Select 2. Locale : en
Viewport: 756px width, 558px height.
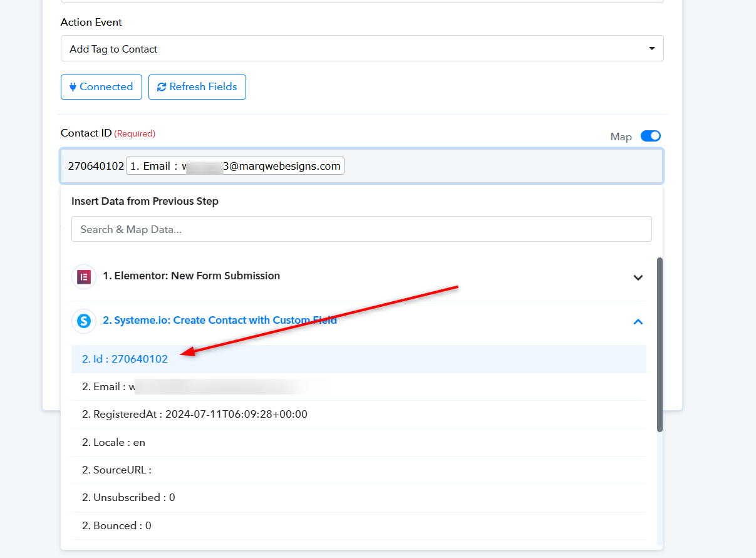click(x=359, y=442)
